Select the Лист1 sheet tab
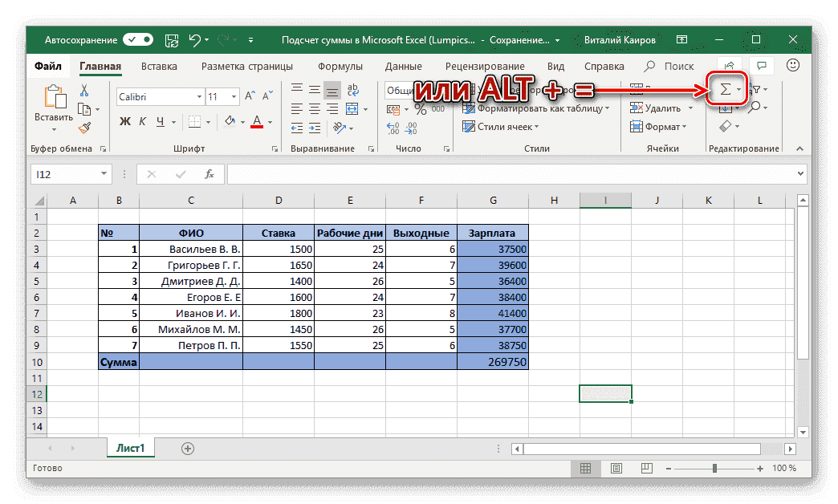The width and height of the screenshot is (838, 504). pyautogui.click(x=130, y=449)
